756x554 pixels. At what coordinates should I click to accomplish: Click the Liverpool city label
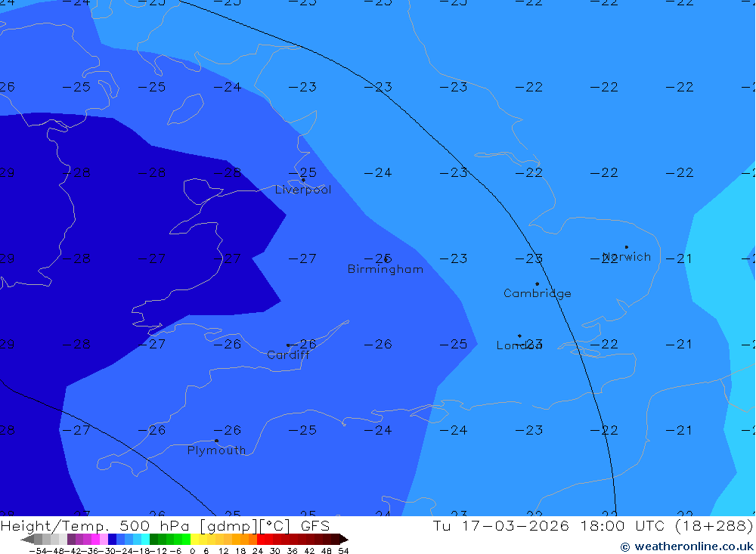click(303, 190)
